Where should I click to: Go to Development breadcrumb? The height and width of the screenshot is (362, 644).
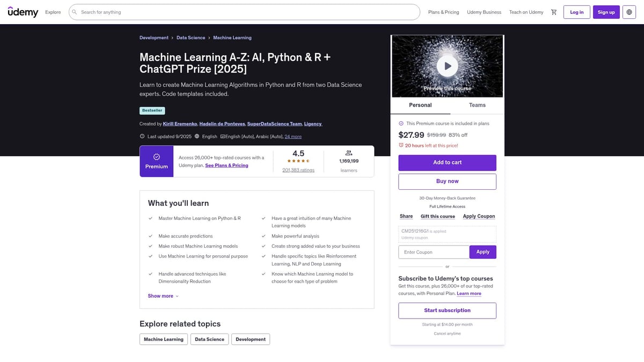(154, 38)
